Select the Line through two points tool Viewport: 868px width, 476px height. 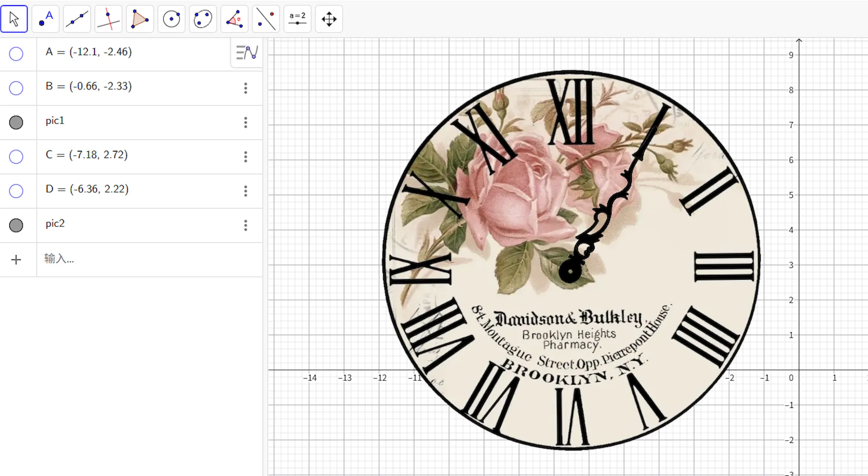pos(77,19)
